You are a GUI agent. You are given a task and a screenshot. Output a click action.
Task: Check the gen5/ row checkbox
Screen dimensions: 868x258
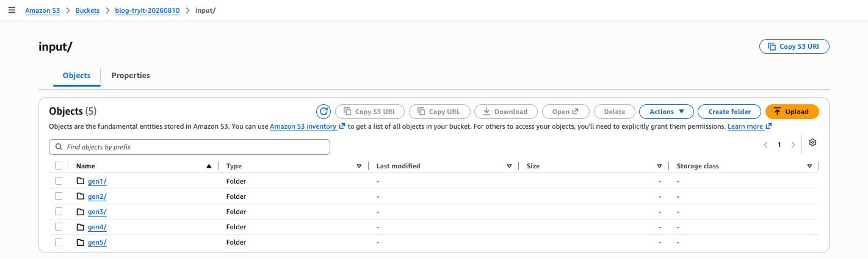click(x=59, y=242)
